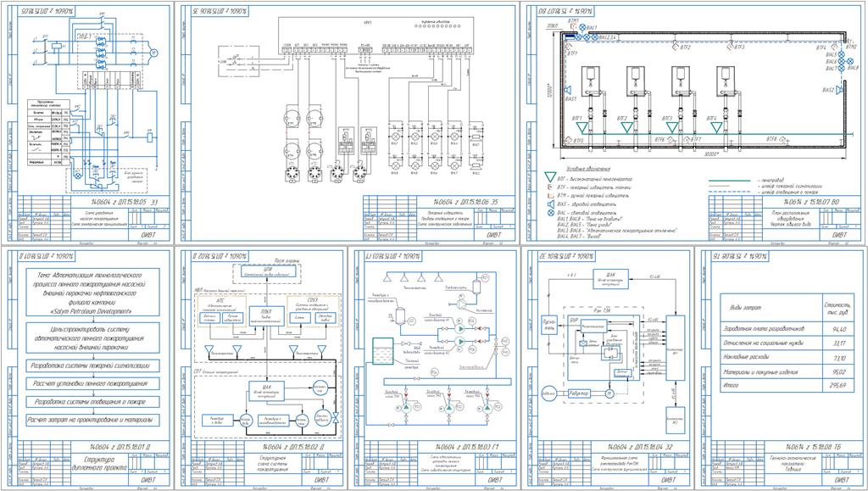
Task: Open the connection diagram sheet ДП.15.18.06 Э5
Action: tap(348, 122)
